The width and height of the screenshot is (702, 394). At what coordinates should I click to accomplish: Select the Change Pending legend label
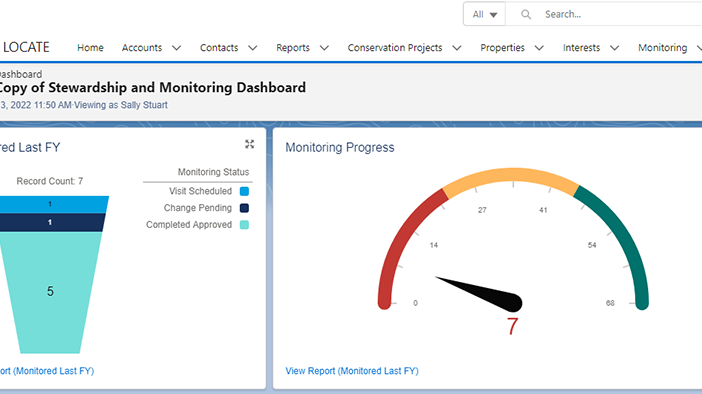197,208
